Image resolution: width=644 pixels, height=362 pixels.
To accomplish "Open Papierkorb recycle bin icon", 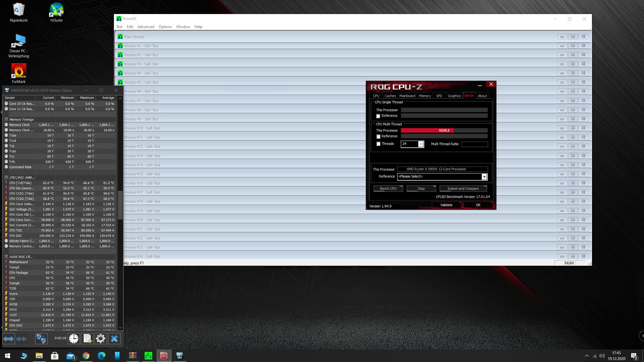I will 19,13.
